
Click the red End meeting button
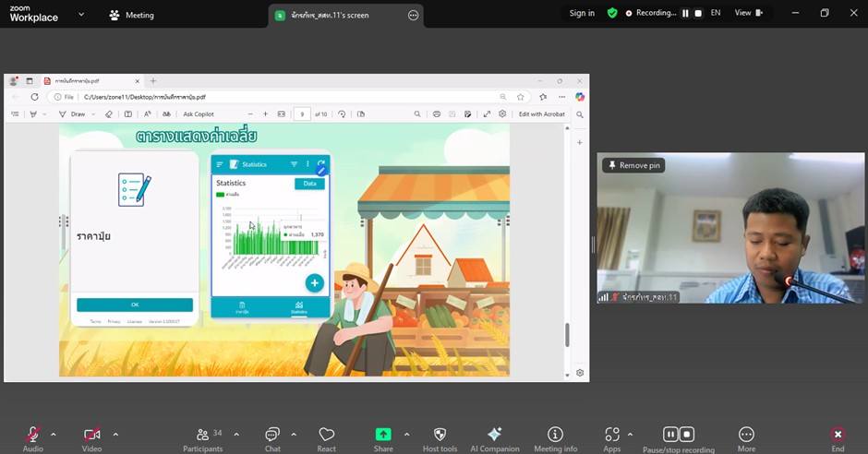click(x=838, y=435)
